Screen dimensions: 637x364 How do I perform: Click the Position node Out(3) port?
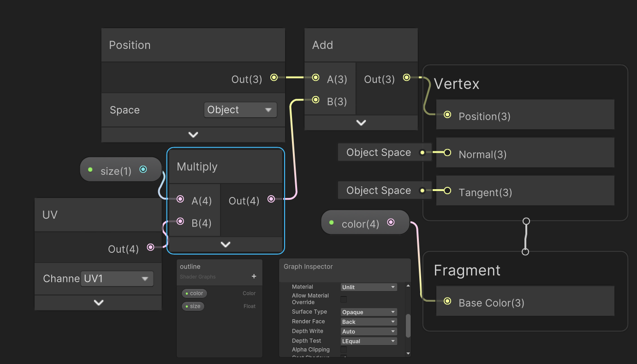coord(274,78)
